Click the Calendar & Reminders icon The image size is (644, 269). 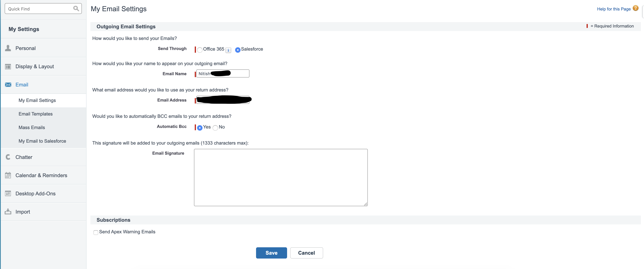coord(8,175)
